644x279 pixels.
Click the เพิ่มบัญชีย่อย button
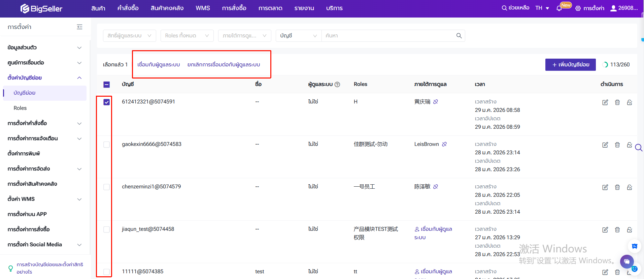tap(570, 65)
